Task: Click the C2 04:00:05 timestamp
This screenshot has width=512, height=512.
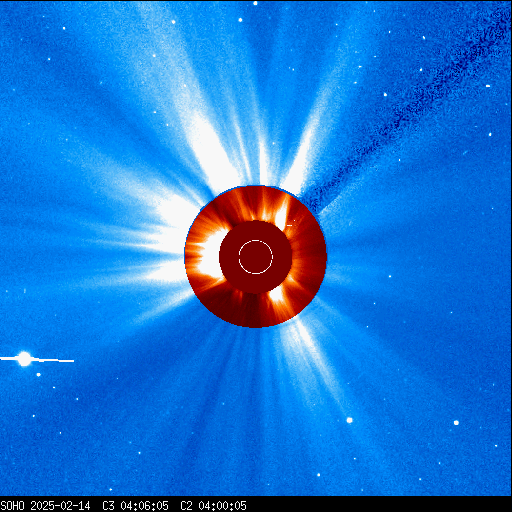Action: (x=213, y=506)
